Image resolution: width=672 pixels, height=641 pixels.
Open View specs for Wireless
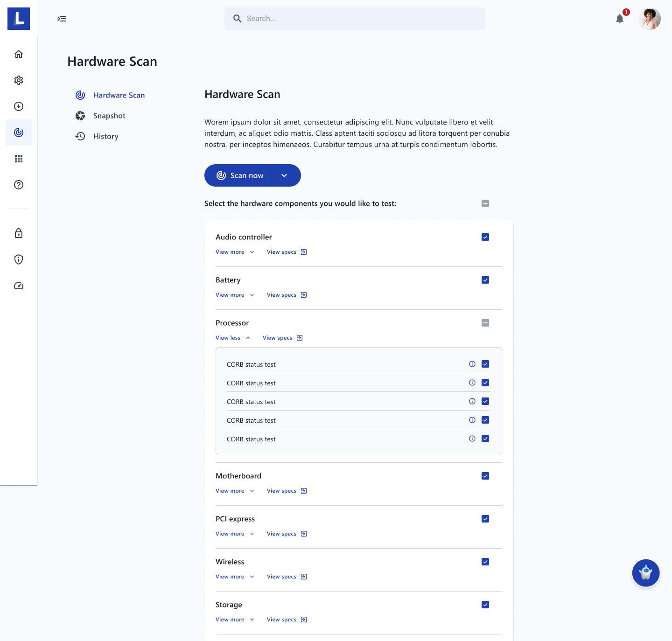point(287,577)
